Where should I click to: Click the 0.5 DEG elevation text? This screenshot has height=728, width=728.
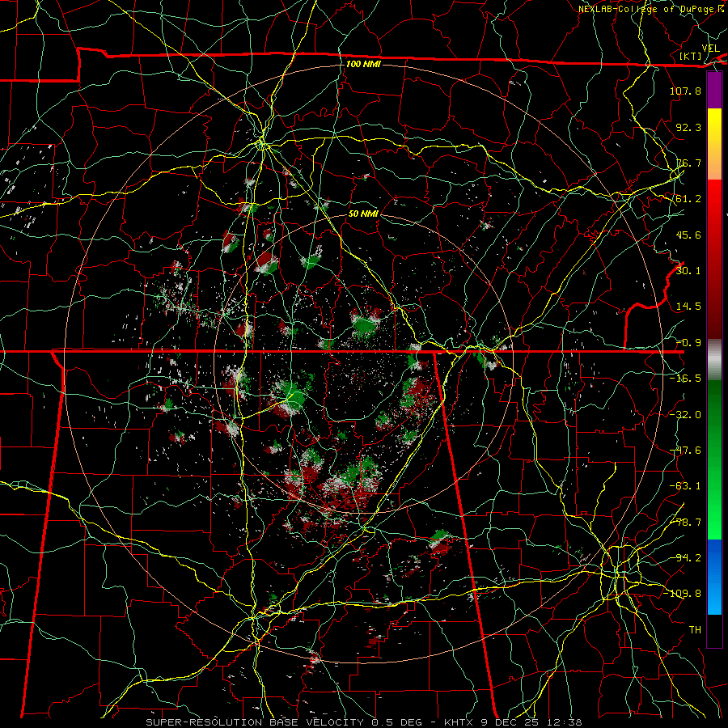click(x=396, y=722)
